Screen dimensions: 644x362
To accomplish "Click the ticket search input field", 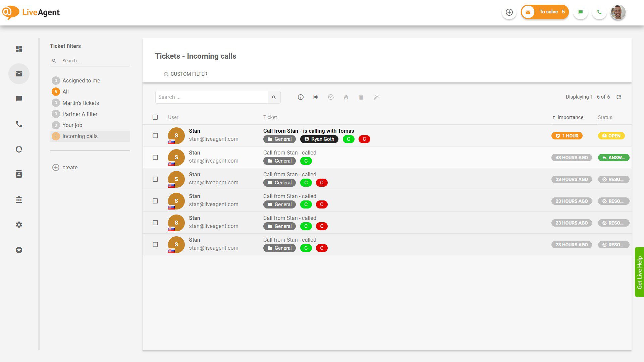I will 211,97.
